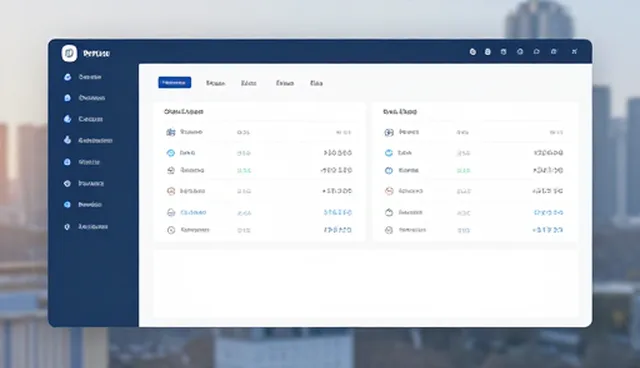Switch to the last tab in the tab row
Image resolution: width=640 pixels, height=368 pixels.
pyautogui.click(x=316, y=83)
